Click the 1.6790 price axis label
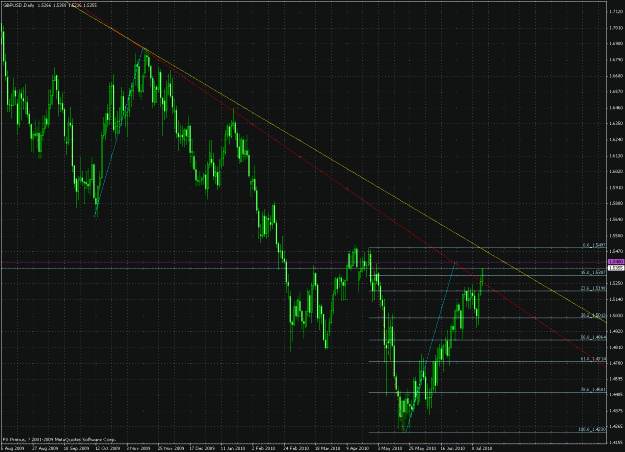Image resolution: width=625 pixels, height=452 pixels. coord(616,60)
